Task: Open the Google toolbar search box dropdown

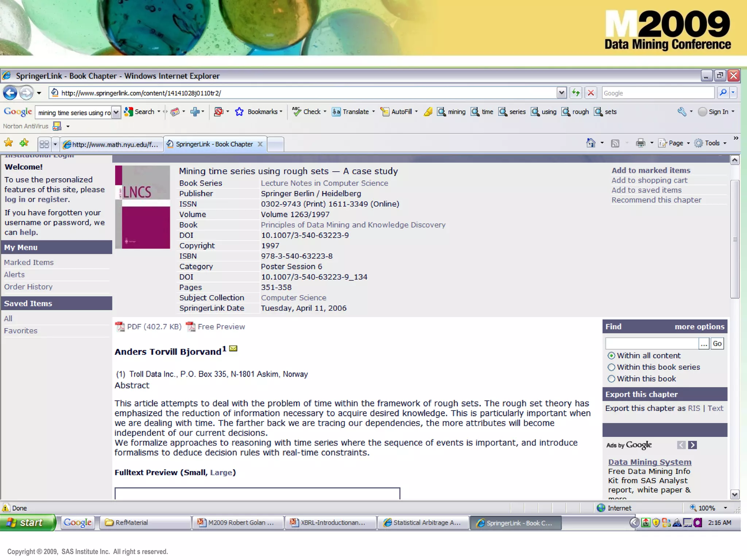Action: click(x=116, y=112)
